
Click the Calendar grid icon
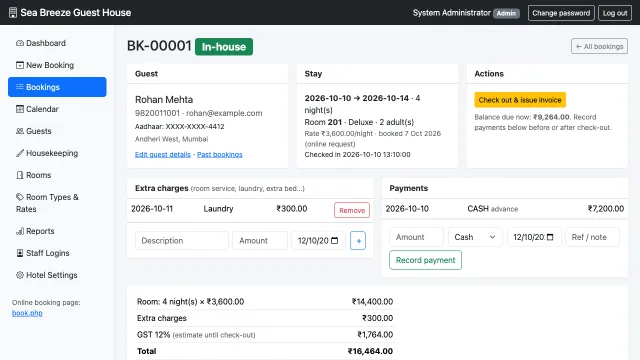20,109
